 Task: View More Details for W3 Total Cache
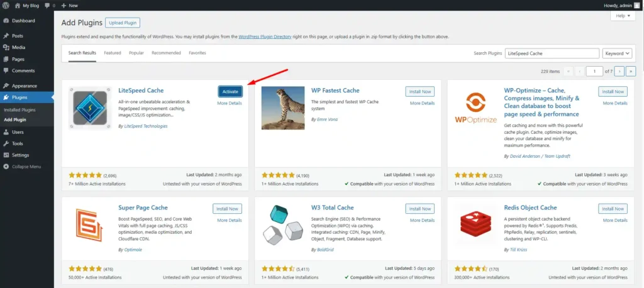422,220
